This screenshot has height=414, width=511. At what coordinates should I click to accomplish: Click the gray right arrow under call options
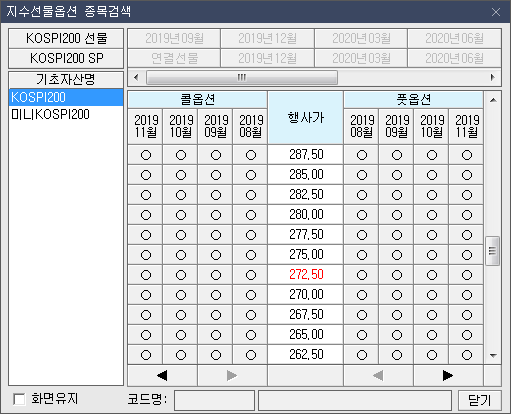point(232,376)
